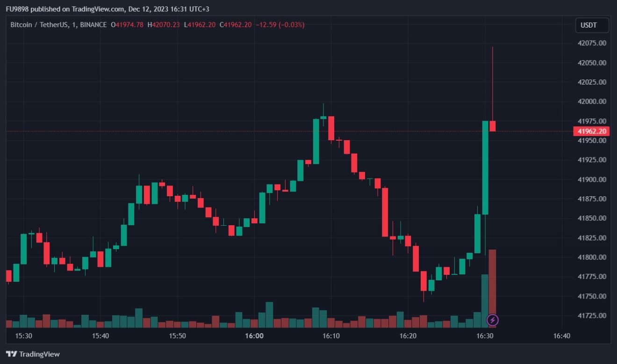617x364 pixels.
Task: Click the 15:50 time axis label
Action: 177,336
